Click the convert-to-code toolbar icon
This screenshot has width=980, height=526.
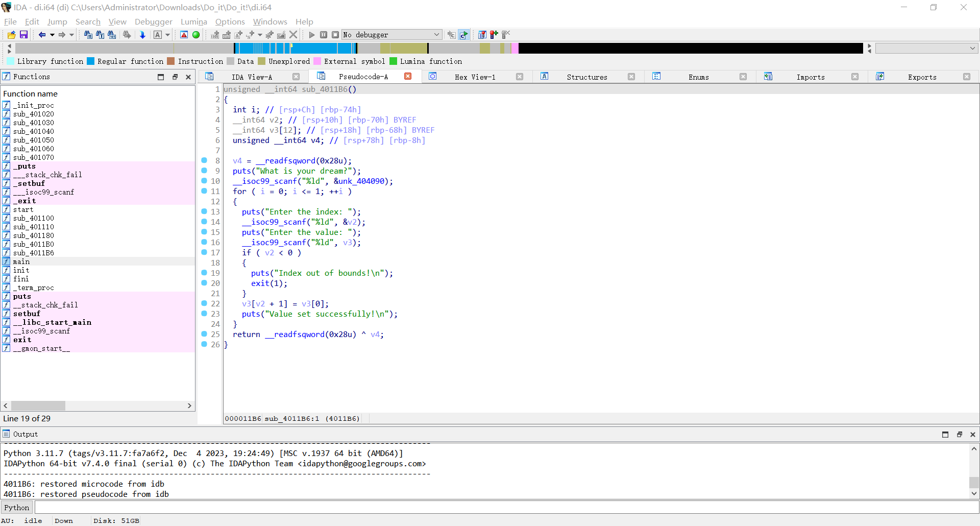215,35
